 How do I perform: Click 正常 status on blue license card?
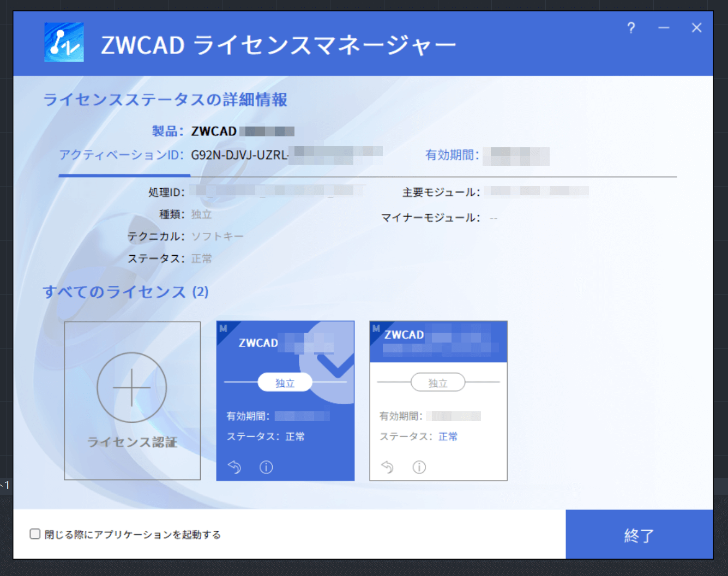(295, 436)
